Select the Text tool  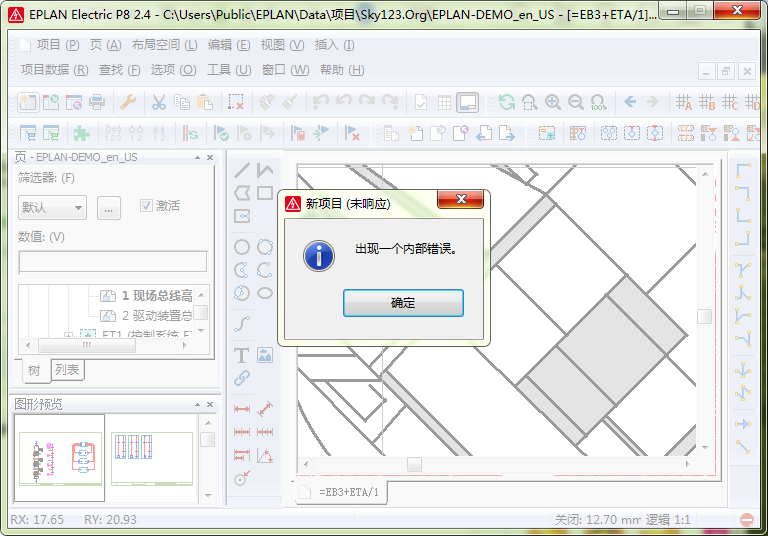[x=241, y=355]
